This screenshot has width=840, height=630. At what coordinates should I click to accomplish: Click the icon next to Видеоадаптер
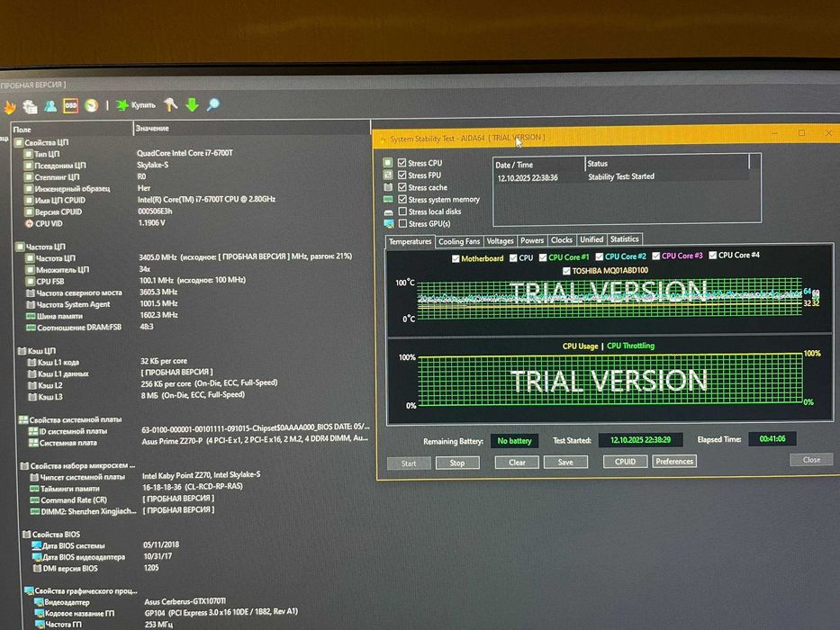39,602
